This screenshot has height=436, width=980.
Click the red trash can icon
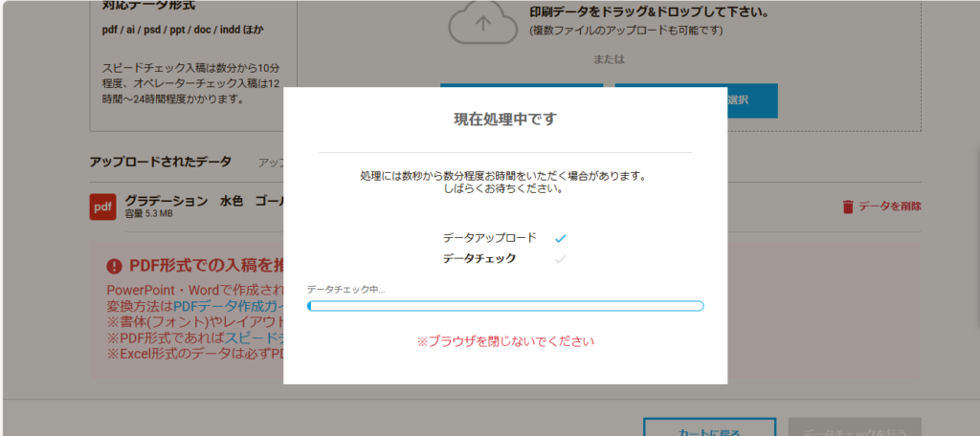847,207
